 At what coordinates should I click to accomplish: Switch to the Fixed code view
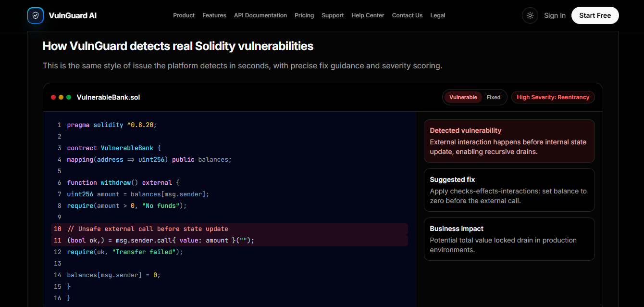pos(494,97)
